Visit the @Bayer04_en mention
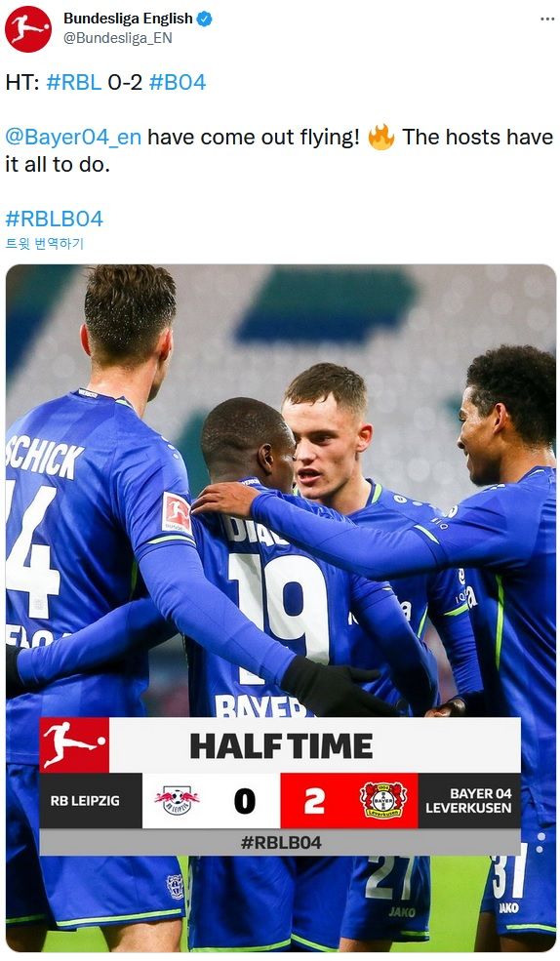560x961 pixels. [73, 138]
